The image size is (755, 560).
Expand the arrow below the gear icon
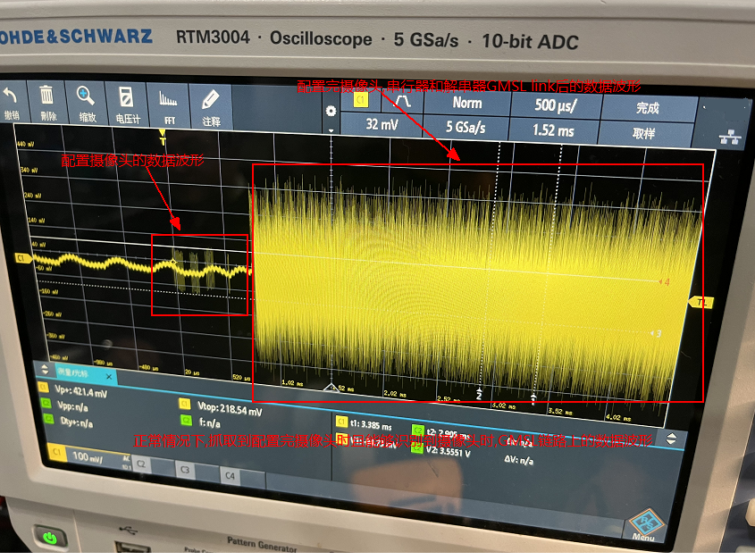point(331,130)
